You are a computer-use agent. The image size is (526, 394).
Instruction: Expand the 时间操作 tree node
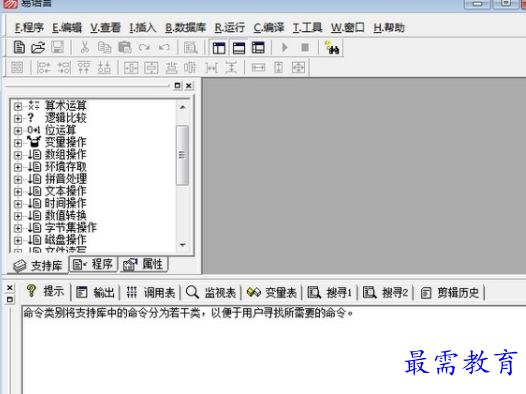[x=18, y=204]
